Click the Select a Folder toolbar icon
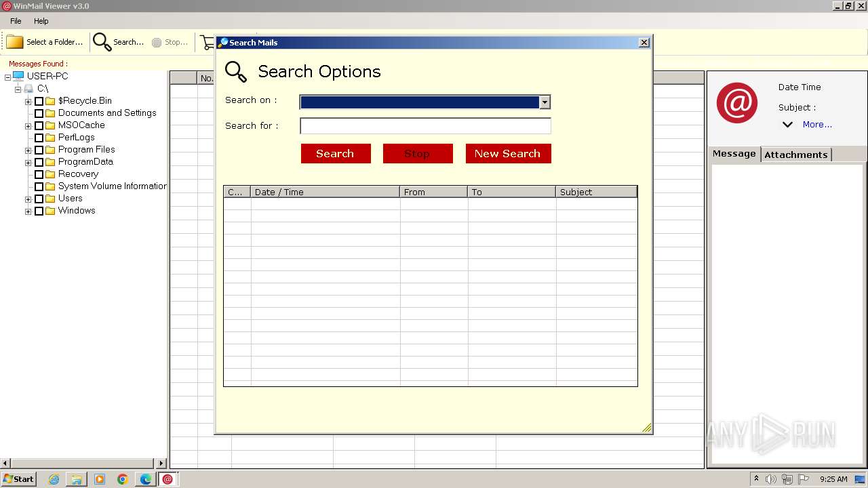Viewport: 868px width, 488px height. click(x=15, y=42)
